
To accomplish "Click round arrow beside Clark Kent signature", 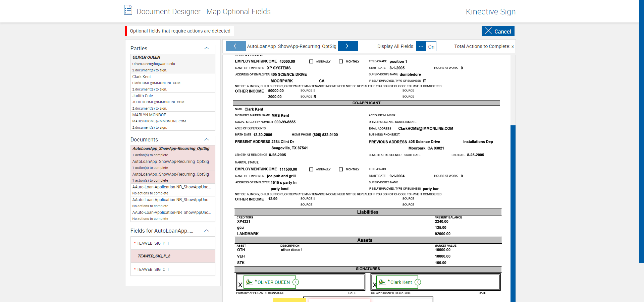I will 418,282.
